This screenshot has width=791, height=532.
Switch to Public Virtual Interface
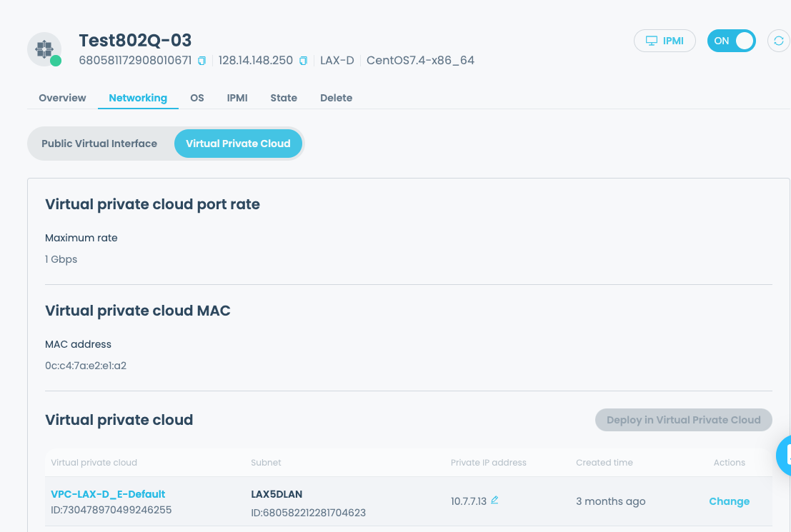point(99,144)
